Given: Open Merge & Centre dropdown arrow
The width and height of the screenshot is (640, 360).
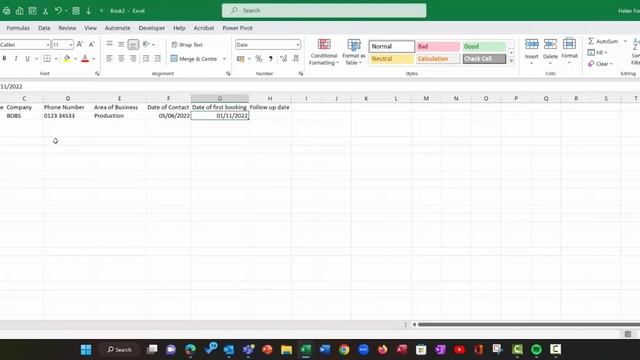Looking at the screenshot, I should pyautogui.click(x=224, y=59).
